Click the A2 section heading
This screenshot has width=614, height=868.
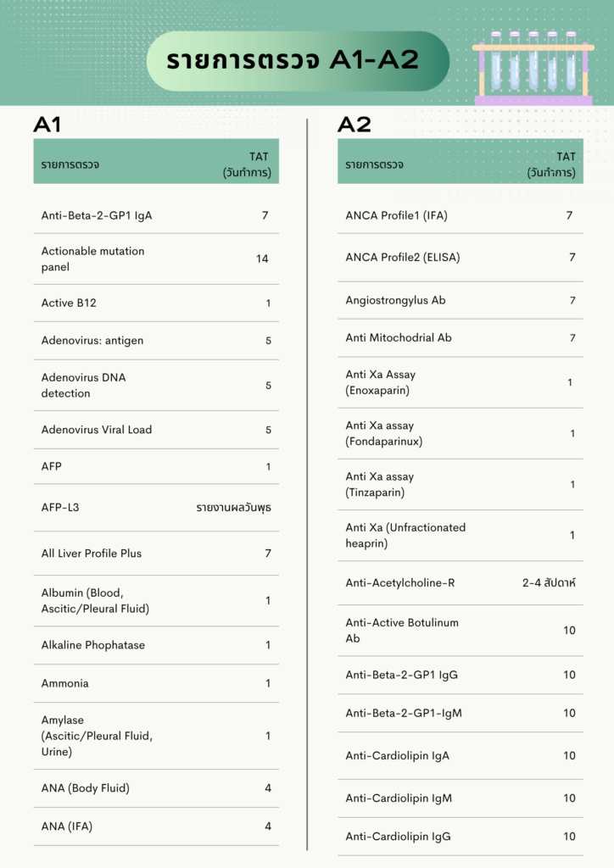tap(354, 125)
